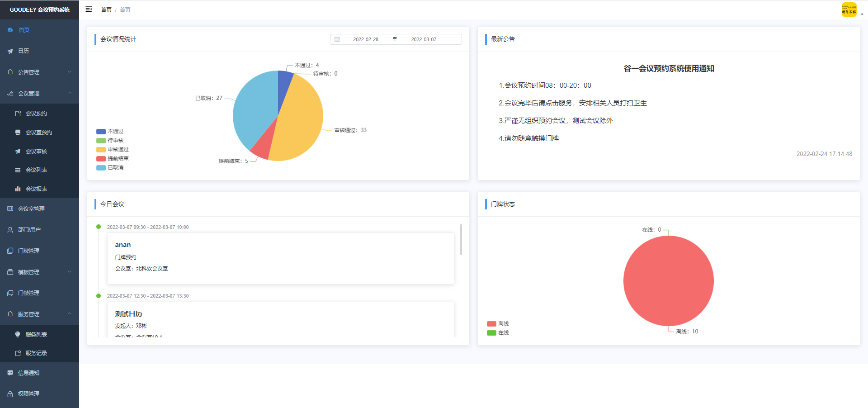Expand the 公告管理 submenu chevron
Image resolution: width=868 pixels, height=408 pixels.
click(70, 71)
